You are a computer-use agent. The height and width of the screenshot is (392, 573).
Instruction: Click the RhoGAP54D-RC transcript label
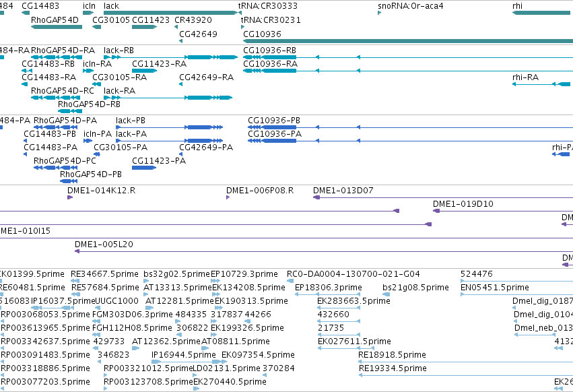pos(63,91)
